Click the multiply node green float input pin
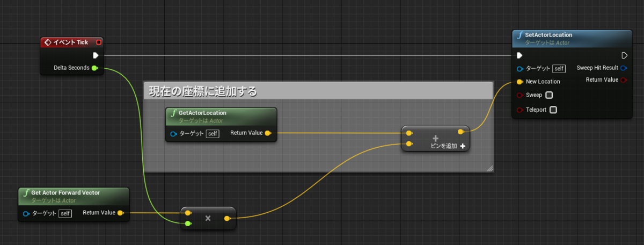 point(188,223)
